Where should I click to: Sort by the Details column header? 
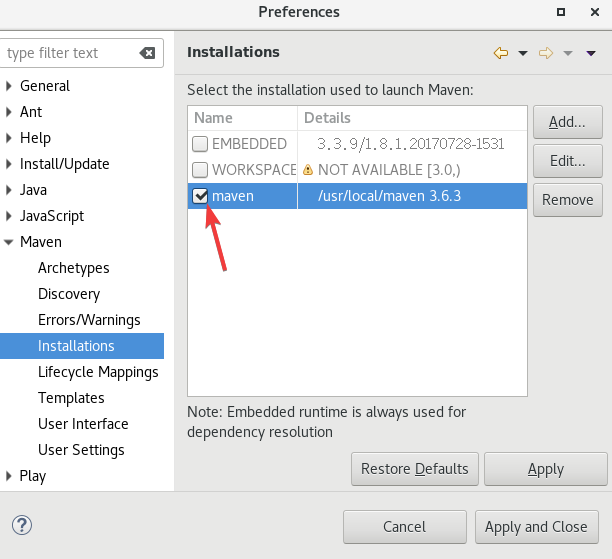point(412,118)
